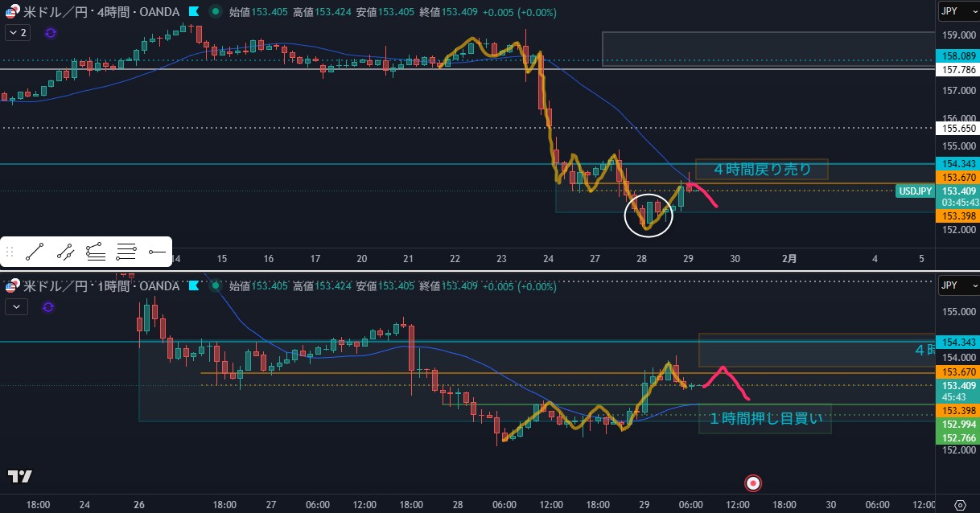The image size is (980, 513).
Task: Toggle the cyan flag on 4-hour chart
Action: click(193, 12)
